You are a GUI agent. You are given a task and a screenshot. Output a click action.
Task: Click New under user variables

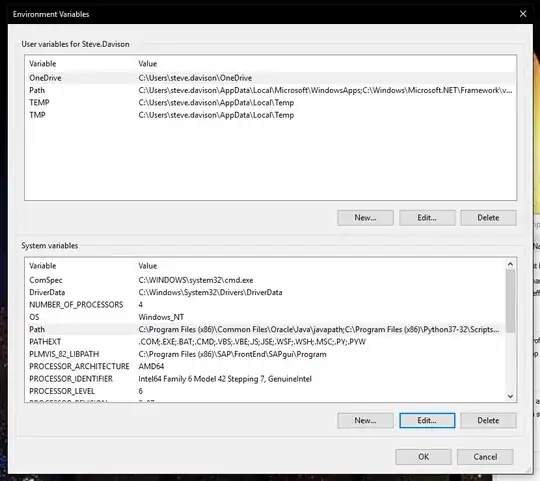(x=365, y=218)
